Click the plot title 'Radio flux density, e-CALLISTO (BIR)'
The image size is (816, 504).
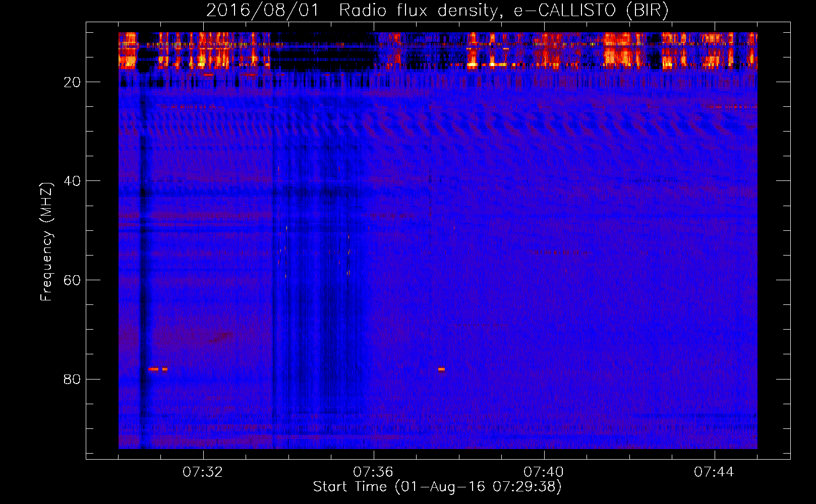[x=504, y=11]
